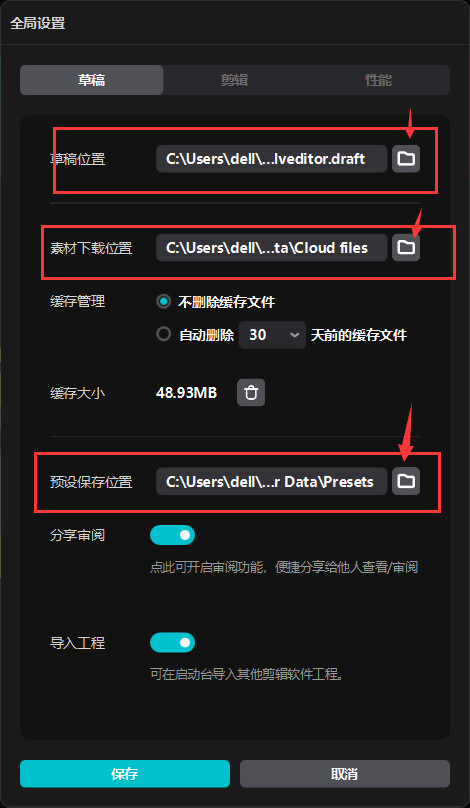Clear cache with the trash icon
470x808 pixels.
tap(251, 393)
